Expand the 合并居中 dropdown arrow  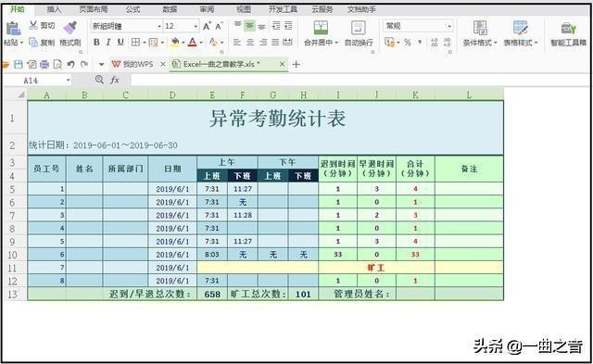tap(336, 43)
